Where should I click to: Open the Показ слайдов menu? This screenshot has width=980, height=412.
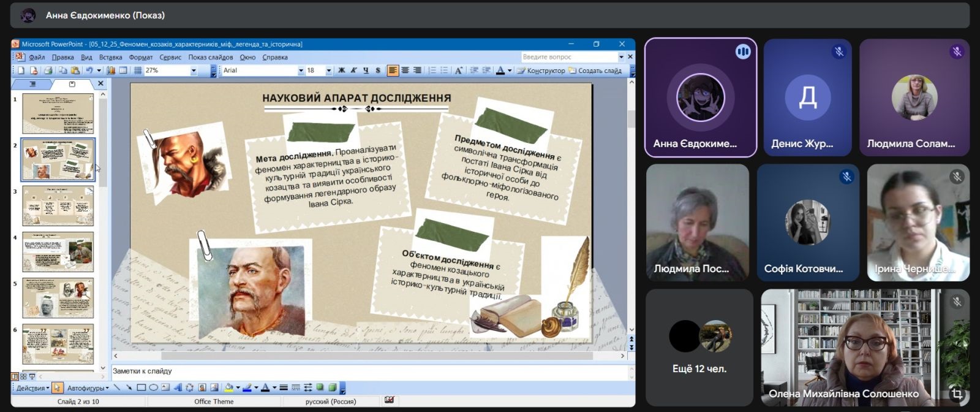tap(210, 57)
